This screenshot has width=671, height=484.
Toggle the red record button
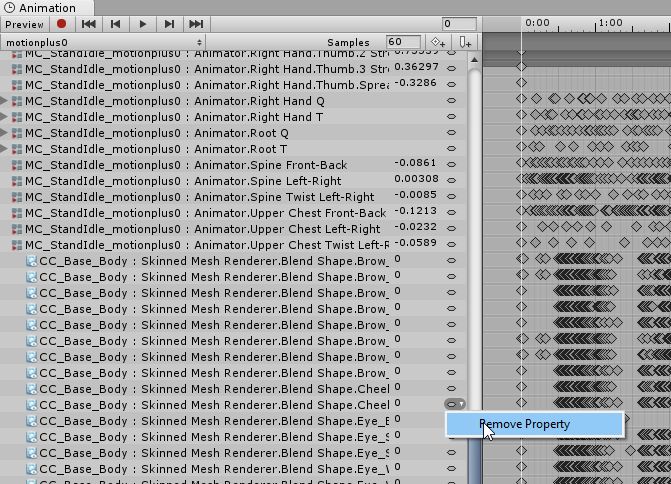click(61, 24)
